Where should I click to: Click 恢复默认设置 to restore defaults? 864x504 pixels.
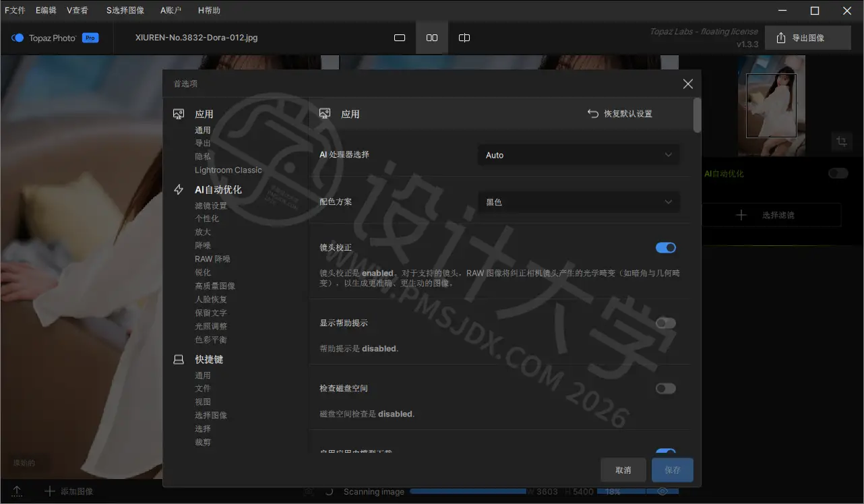tap(620, 114)
